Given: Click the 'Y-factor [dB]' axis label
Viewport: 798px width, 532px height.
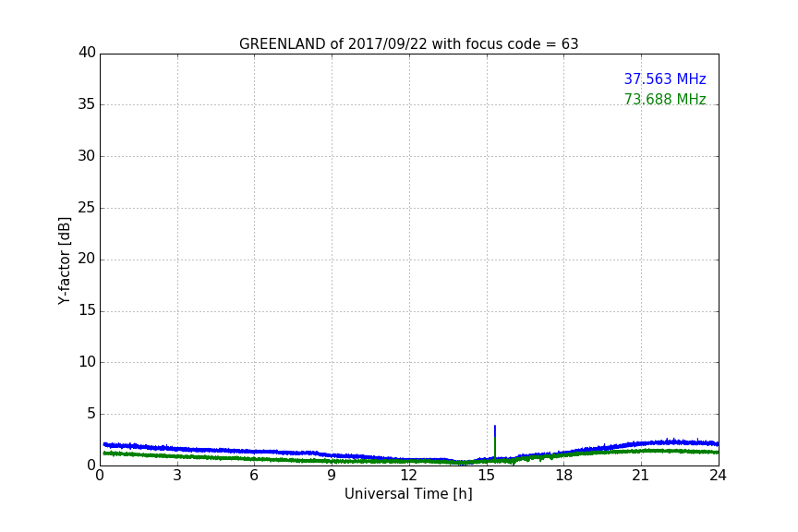Looking at the screenshot, I should (x=64, y=260).
